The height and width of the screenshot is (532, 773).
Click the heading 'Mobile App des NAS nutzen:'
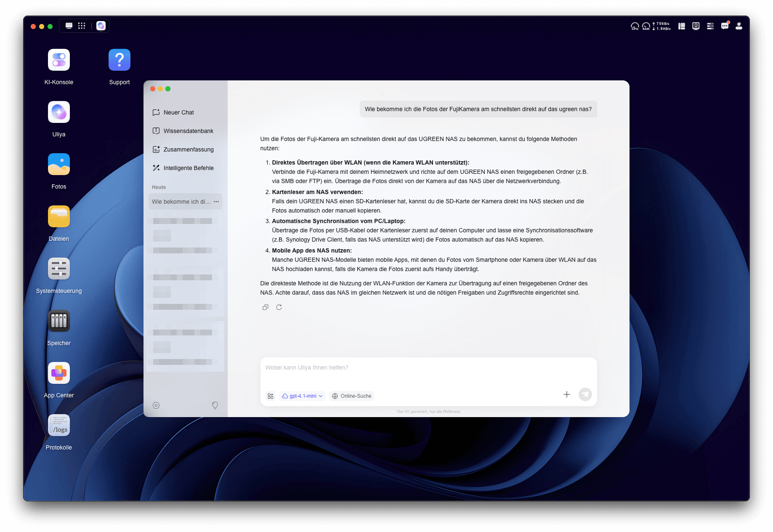click(x=312, y=250)
